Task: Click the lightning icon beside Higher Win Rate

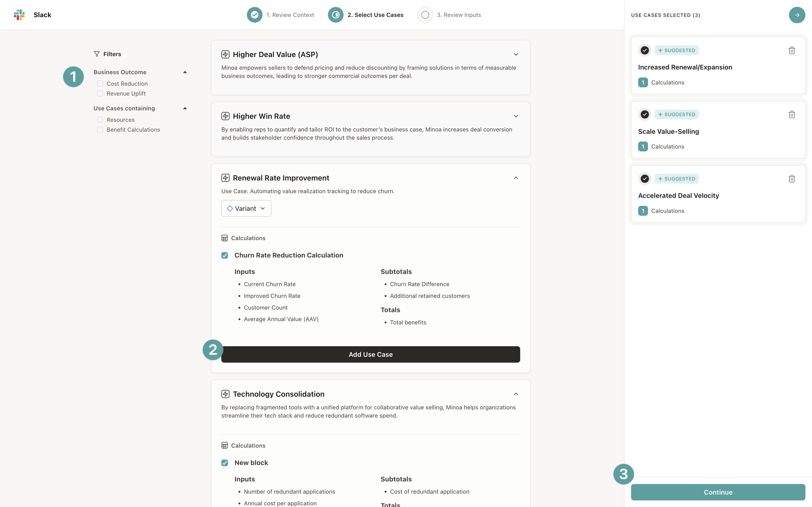Action: pos(226,116)
